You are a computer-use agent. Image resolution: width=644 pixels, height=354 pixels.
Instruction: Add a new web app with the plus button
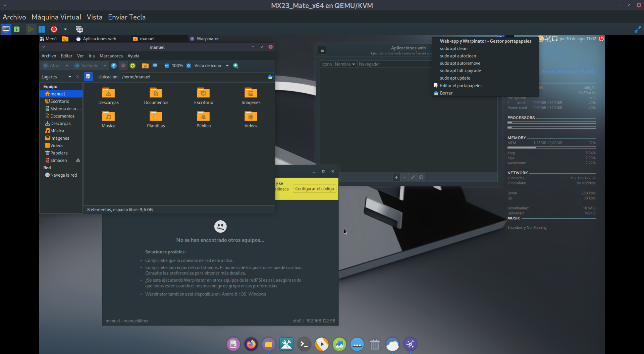[396, 177]
